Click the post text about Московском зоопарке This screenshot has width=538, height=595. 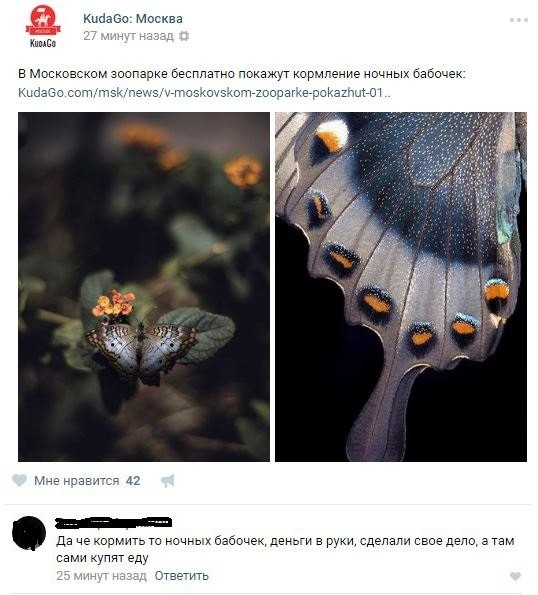[x=242, y=74]
